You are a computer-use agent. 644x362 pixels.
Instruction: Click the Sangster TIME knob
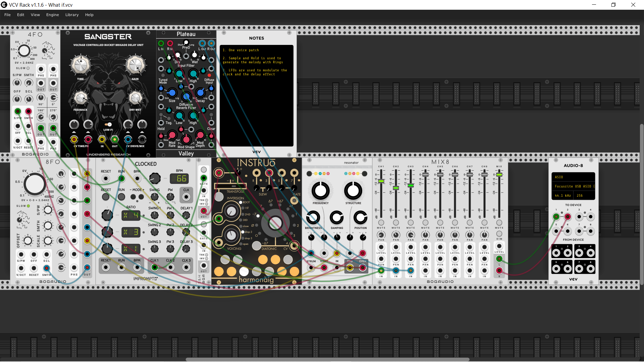80,65
